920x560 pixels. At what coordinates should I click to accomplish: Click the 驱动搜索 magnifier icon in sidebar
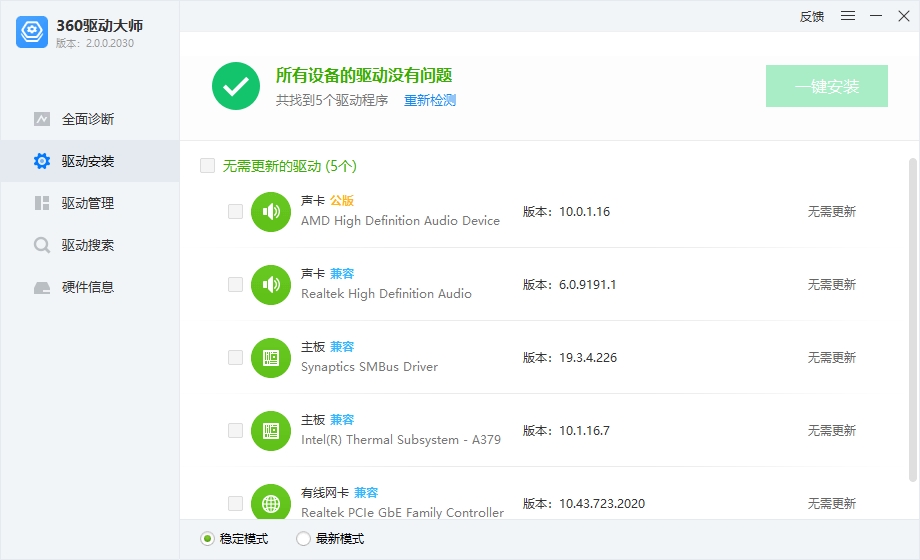coord(42,245)
